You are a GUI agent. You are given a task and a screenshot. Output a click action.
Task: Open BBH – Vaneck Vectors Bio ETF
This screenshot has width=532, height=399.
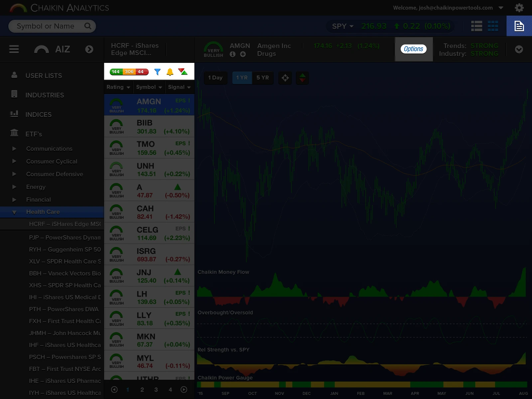65,273
